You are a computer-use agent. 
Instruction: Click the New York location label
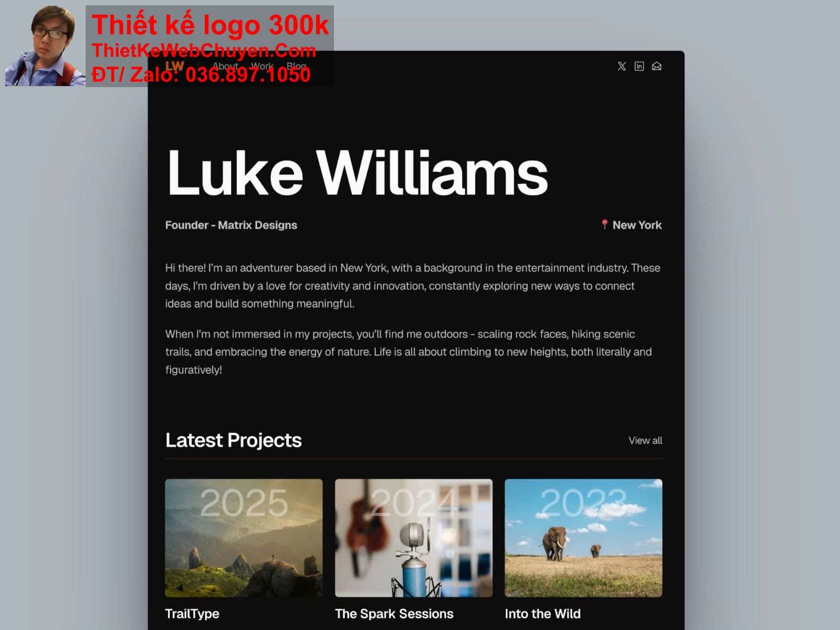[637, 225]
